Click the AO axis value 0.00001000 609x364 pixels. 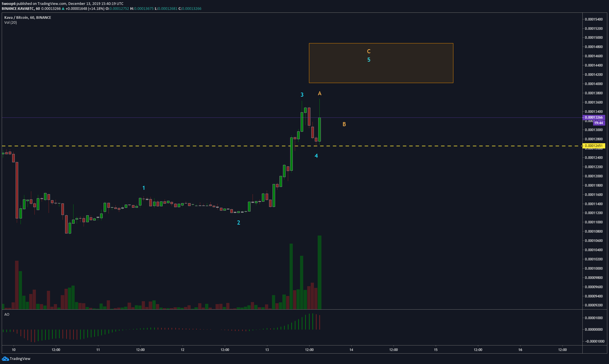[x=594, y=318]
